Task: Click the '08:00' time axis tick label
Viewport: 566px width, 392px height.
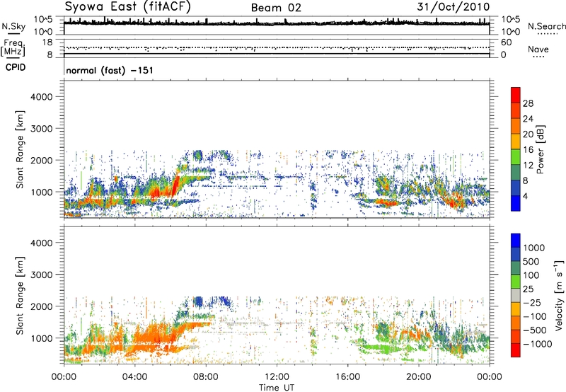Action: (x=206, y=377)
